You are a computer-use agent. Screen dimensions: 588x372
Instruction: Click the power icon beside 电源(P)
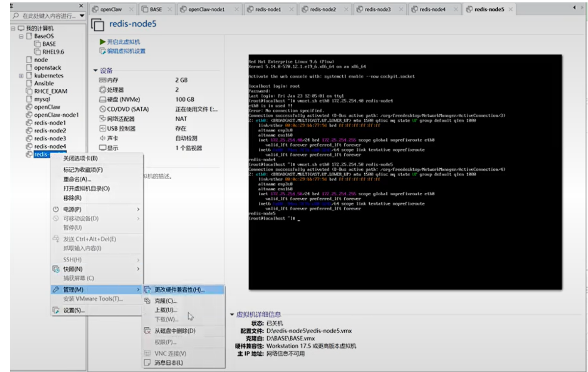[x=56, y=209]
